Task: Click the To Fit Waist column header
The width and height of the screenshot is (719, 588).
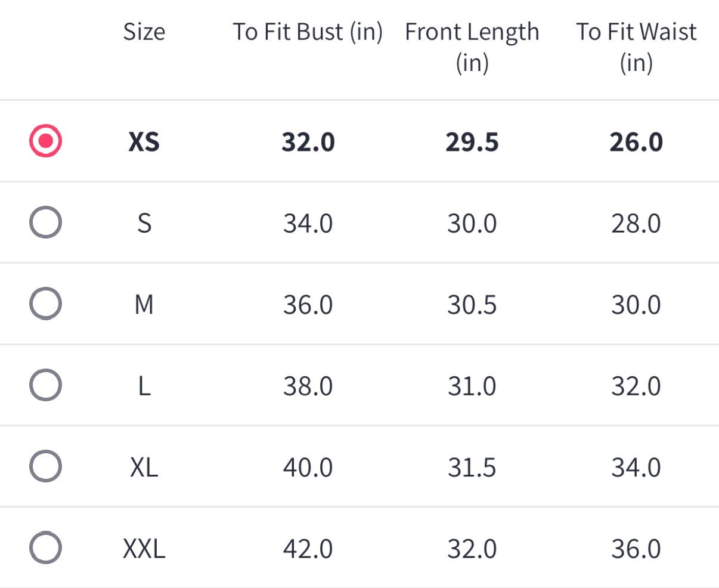Action: [x=636, y=47]
